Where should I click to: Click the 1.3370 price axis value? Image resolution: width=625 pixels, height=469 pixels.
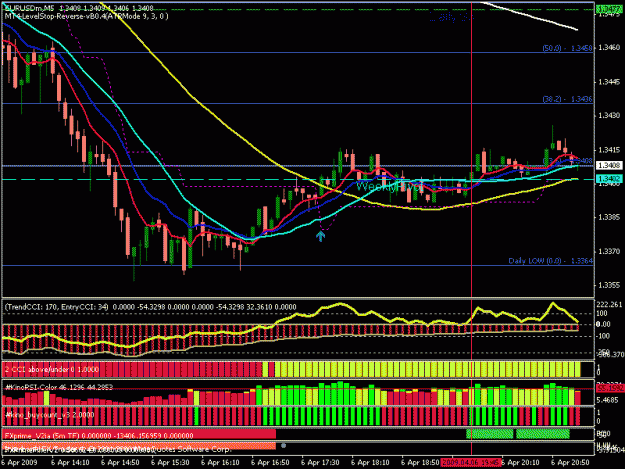coord(609,251)
